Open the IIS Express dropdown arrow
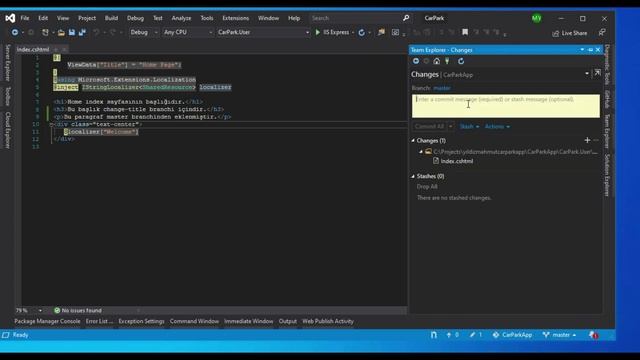This screenshot has height=360, width=640. pos(353,32)
